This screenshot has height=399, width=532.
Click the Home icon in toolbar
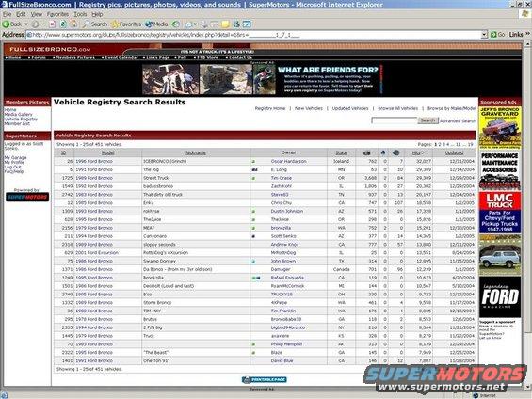tap(74, 24)
